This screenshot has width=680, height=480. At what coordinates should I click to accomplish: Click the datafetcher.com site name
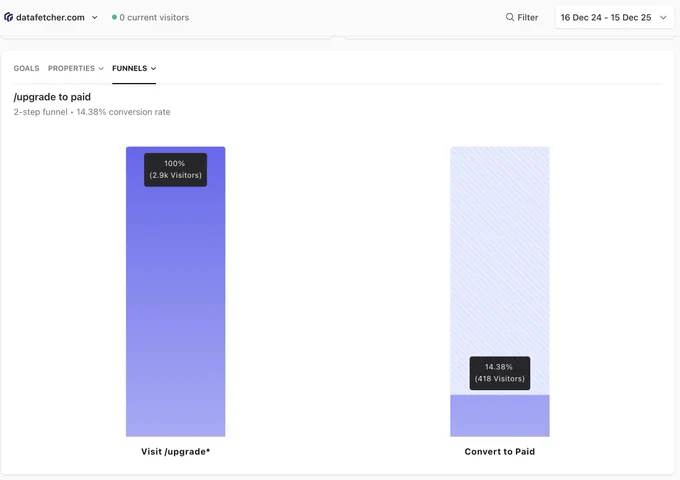tap(50, 17)
